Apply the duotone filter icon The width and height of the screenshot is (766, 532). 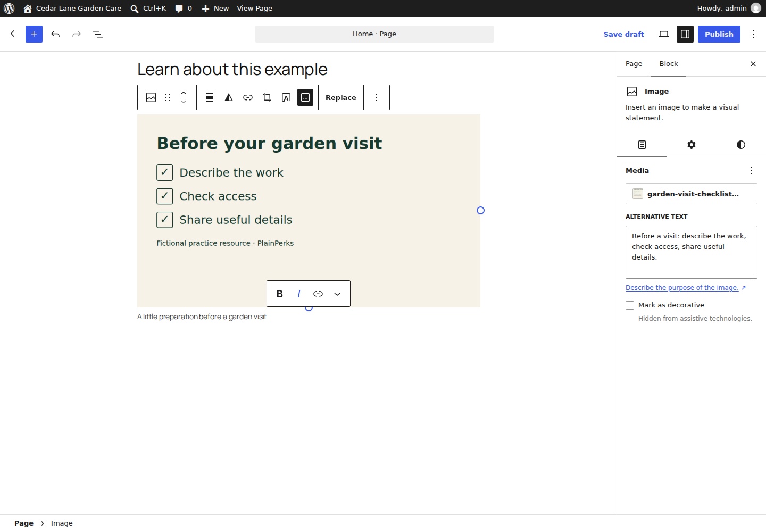229,97
